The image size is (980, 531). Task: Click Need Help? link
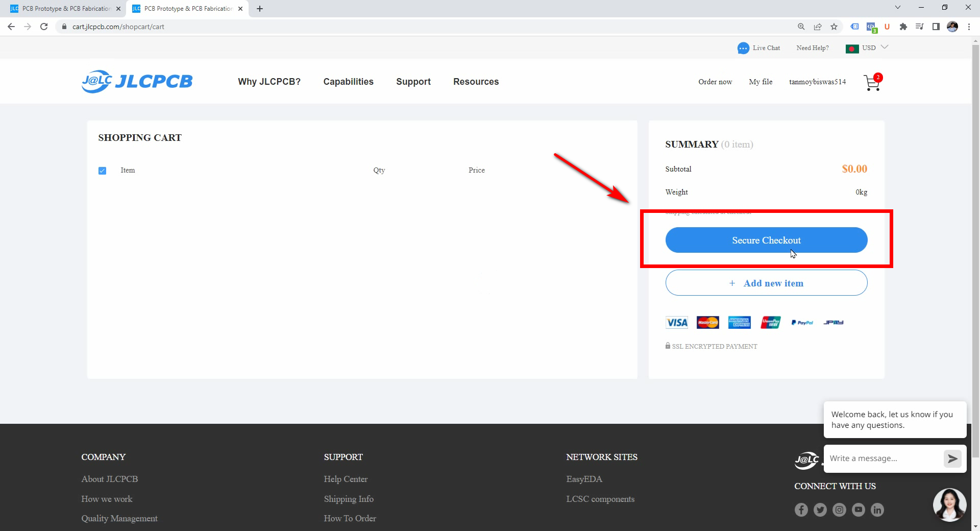pyautogui.click(x=813, y=48)
